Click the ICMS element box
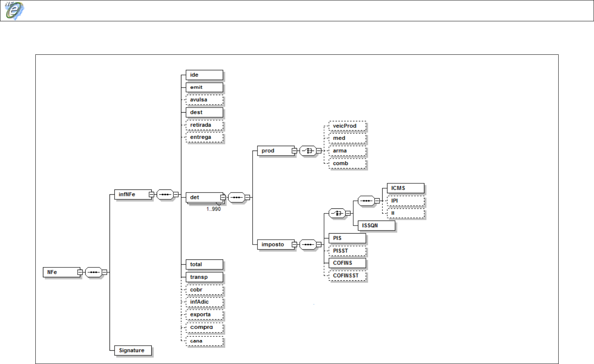Image resolution: width=594 pixels, height=364 pixels. click(x=406, y=188)
